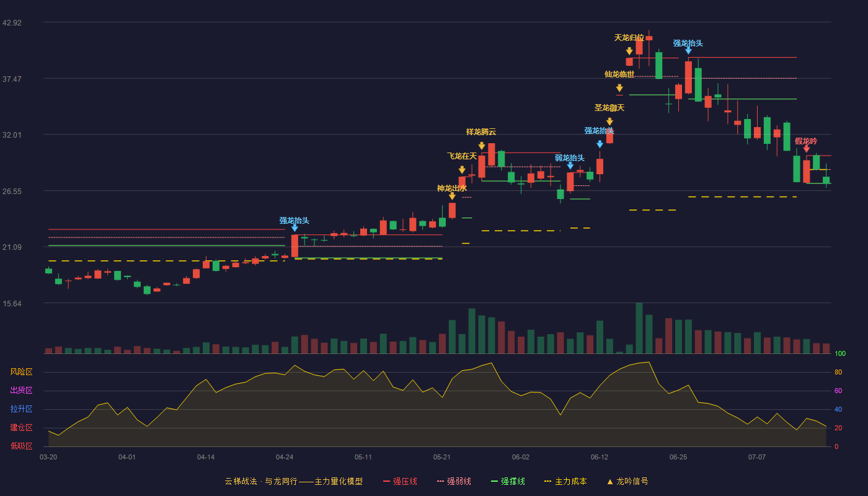Click the 06-12 date label

(600, 457)
